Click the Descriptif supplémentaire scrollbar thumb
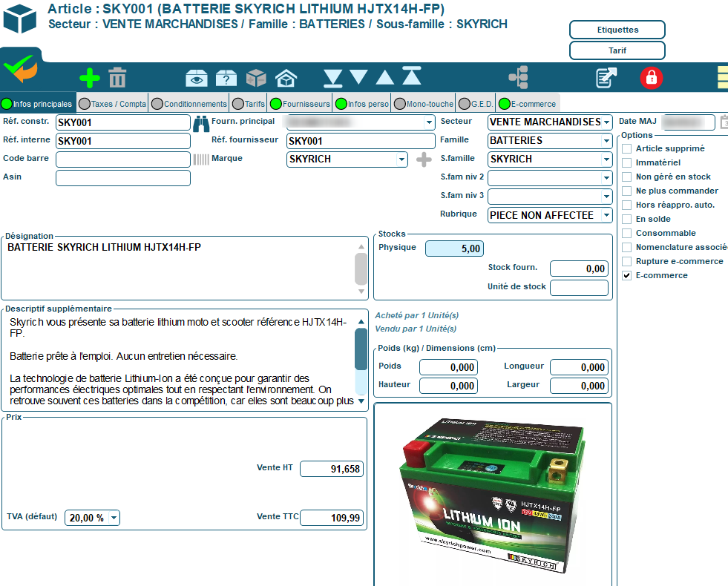This screenshot has width=728, height=586. (x=361, y=349)
